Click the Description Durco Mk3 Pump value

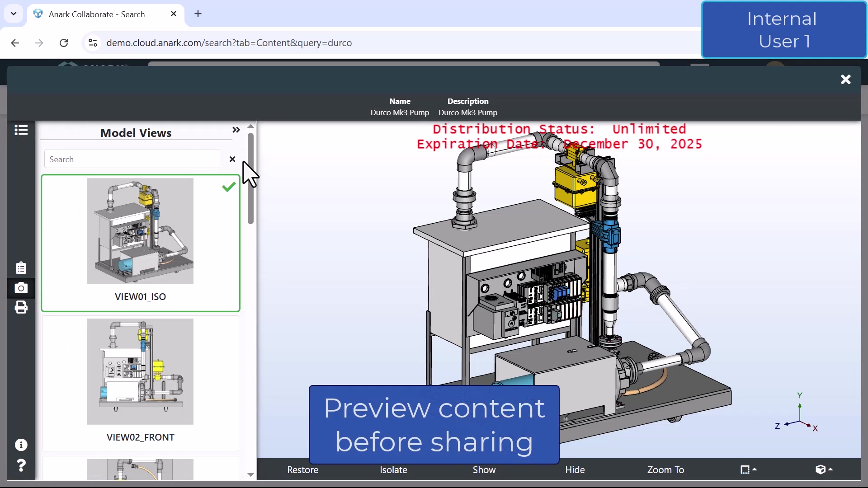click(468, 113)
